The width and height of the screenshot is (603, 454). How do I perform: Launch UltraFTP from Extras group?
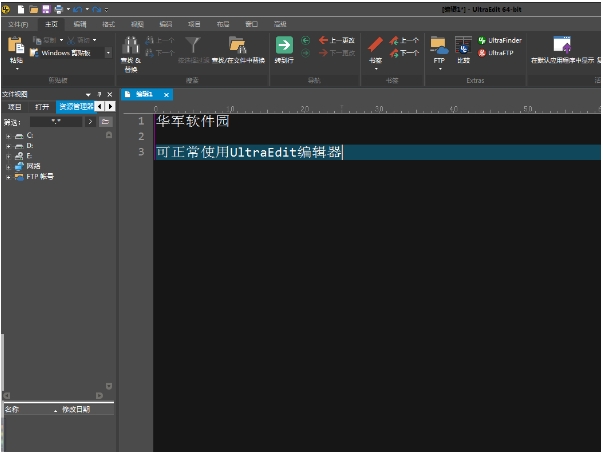(x=496, y=53)
